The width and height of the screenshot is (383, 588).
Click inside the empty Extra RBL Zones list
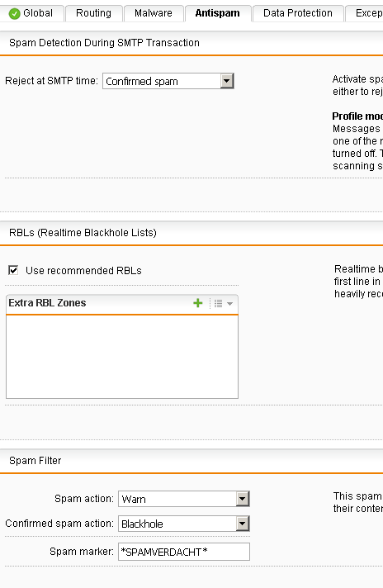tap(122, 357)
